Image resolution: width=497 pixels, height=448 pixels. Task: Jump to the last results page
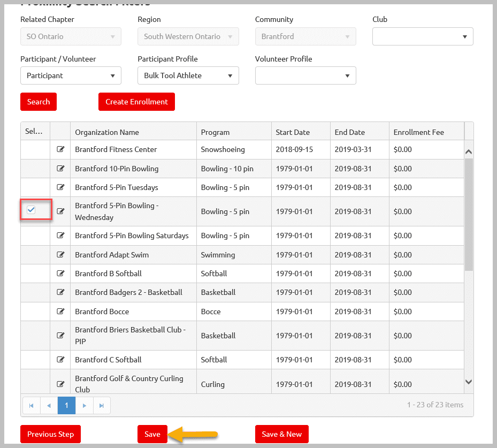point(102,406)
